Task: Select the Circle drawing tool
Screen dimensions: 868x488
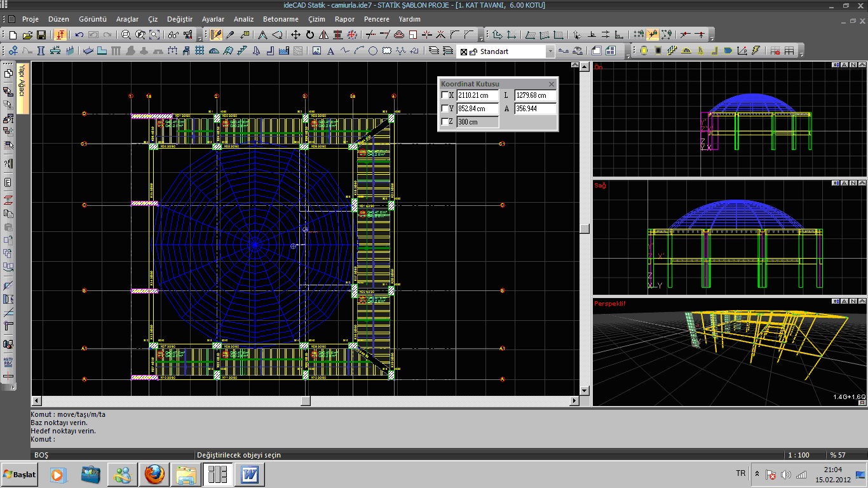Action: click(x=373, y=51)
